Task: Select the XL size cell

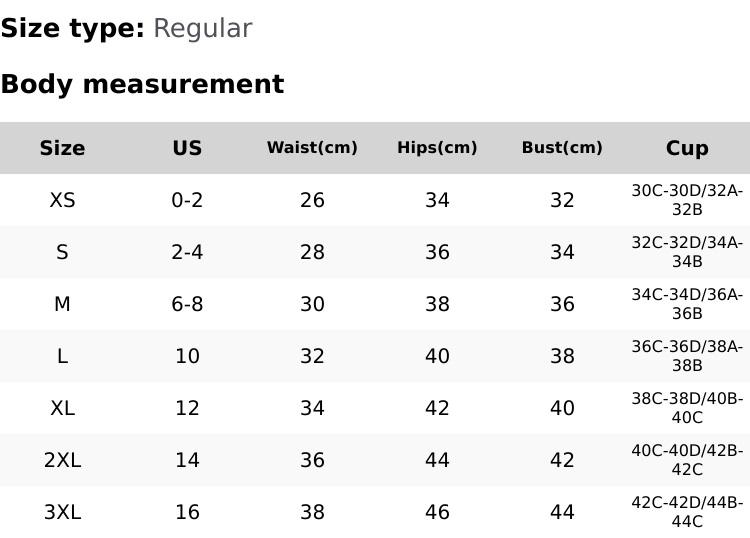Action: 62,408
